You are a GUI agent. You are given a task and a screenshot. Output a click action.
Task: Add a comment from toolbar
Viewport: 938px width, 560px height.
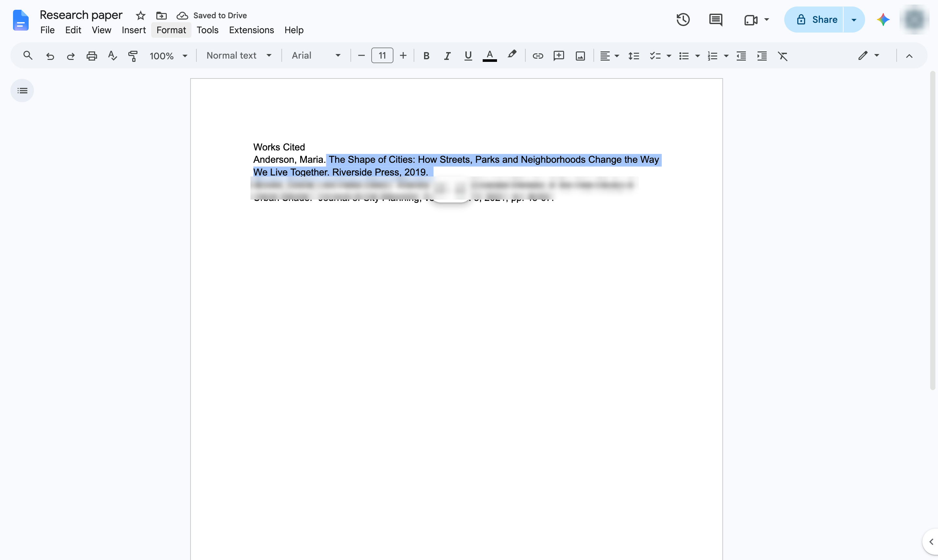coord(559,56)
